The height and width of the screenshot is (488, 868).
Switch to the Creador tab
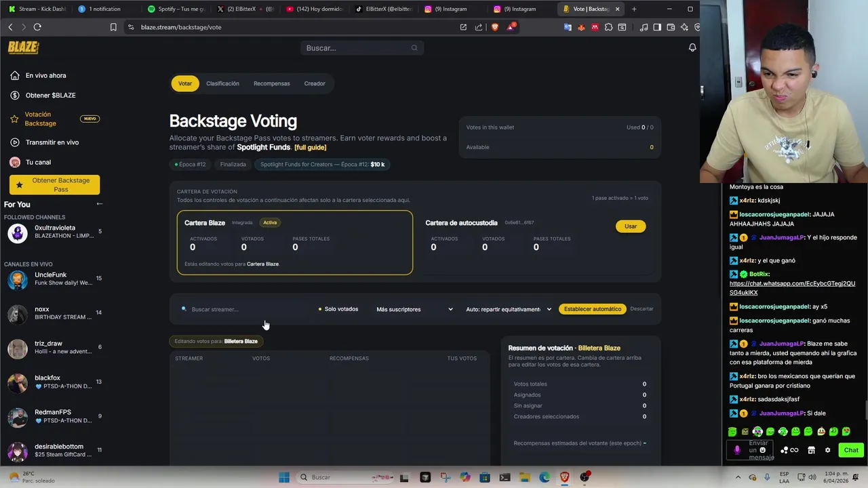(315, 83)
